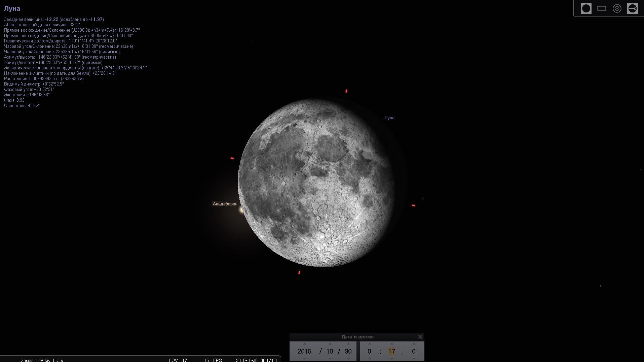Click the Дата и время title bar
Image resolution: width=644 pixels, height=362 pixels.
pyautogui.click(x=357, y=337)
